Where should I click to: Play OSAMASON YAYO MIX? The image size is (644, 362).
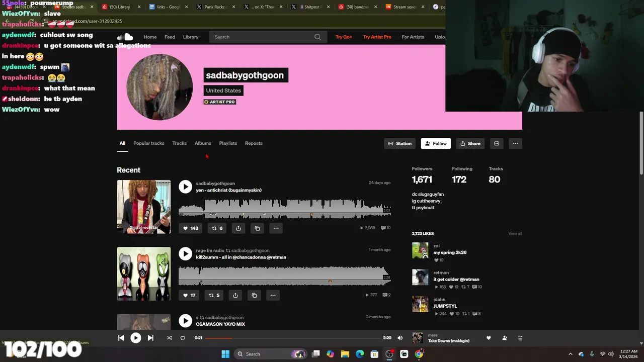(x=185, y=321)
